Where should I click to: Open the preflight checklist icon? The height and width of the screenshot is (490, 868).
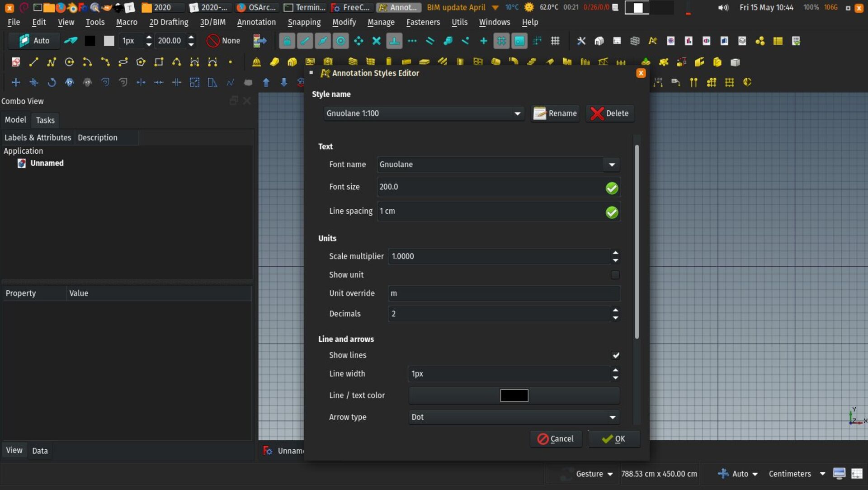pos(796,41)
